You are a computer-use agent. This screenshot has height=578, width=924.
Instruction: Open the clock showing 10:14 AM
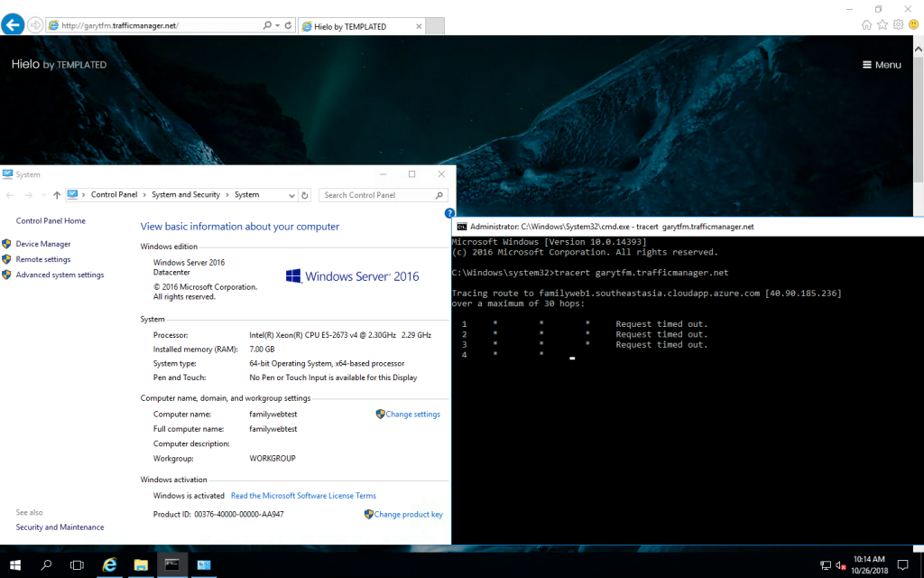pos(869,565)
